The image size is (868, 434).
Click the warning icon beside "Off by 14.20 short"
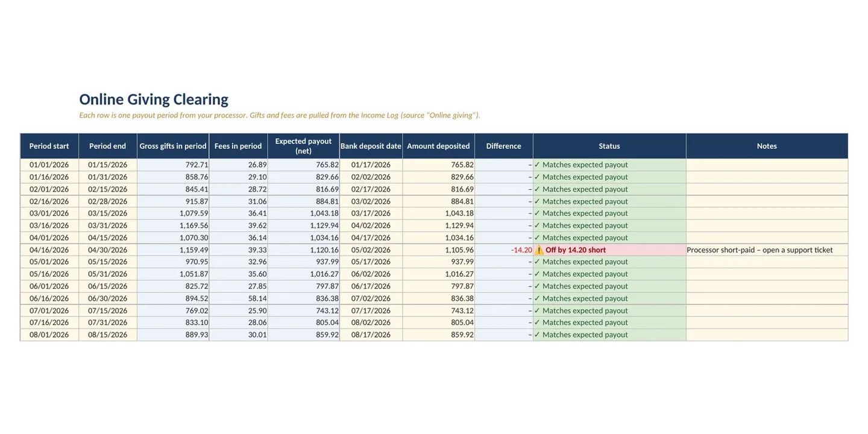point(539,250)
